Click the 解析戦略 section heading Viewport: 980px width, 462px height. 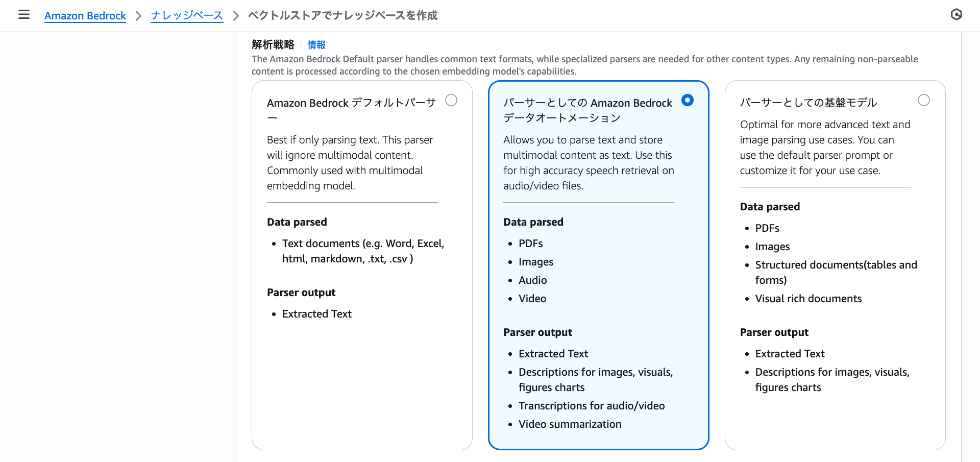pos(273,45)
